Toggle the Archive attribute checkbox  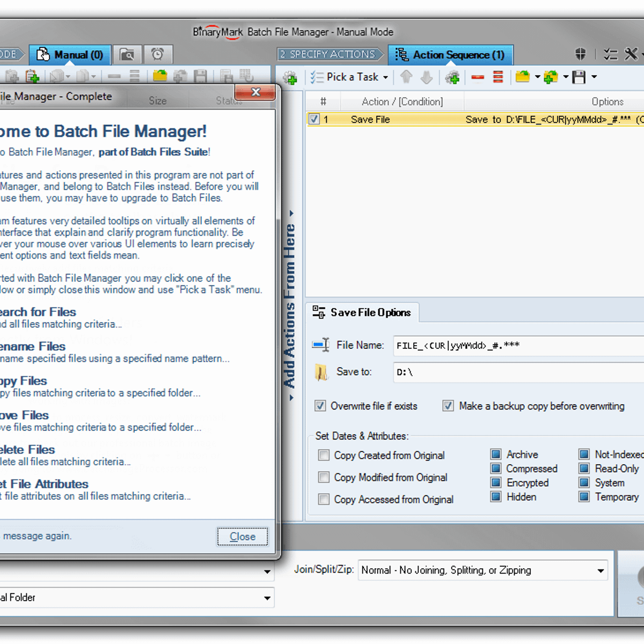[496, 455]
